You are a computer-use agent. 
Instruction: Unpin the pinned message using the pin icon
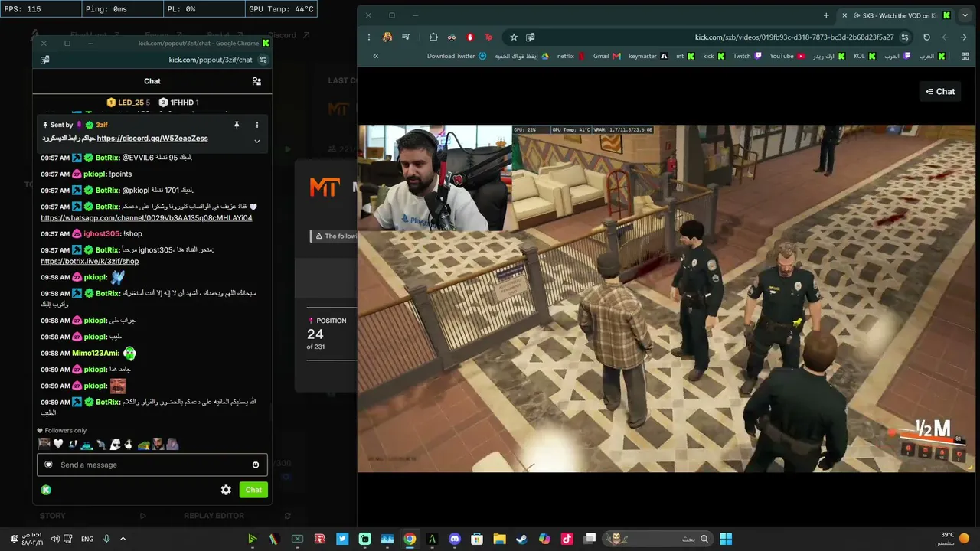tap(237, 125)
